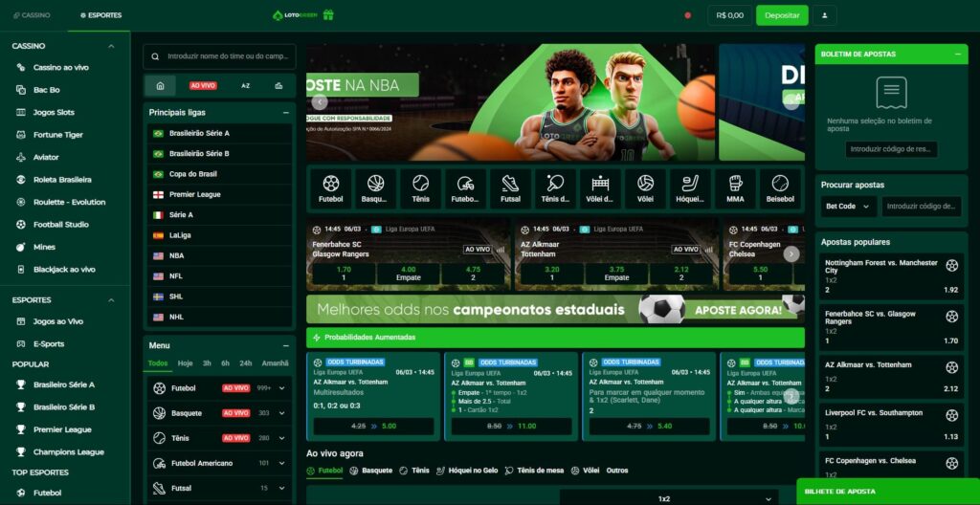Select 3.75 Empate odds AZ Alkmaar match
Image resolution: width=980 pixels, height=505 pixels.
pos(617,274)
